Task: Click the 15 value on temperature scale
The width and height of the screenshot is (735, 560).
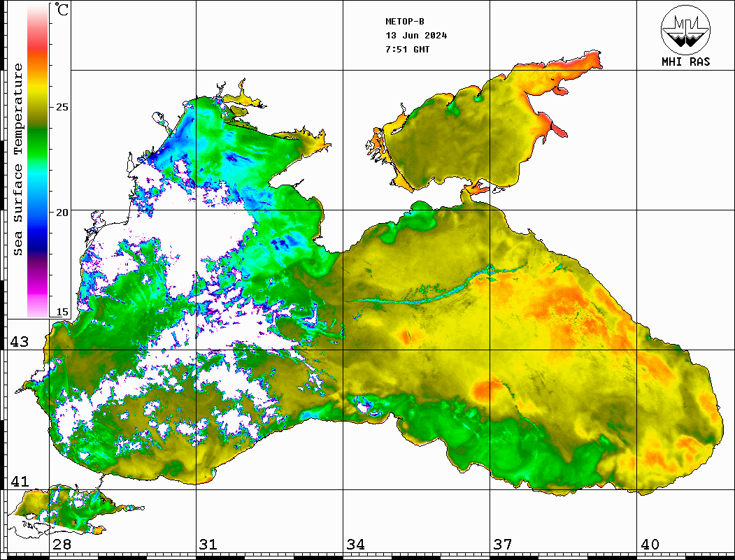Action: pyautogui.click(x=62, y=312)
